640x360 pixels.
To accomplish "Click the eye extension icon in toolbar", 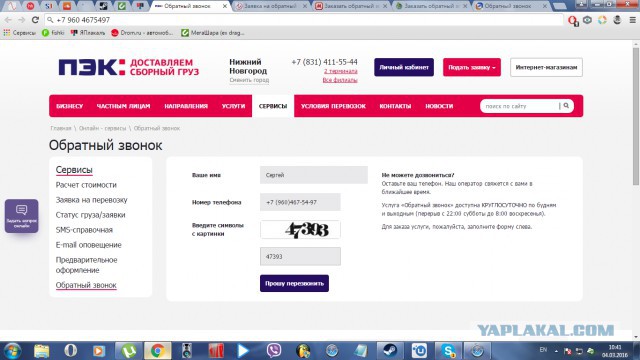I will pos(587,20).
